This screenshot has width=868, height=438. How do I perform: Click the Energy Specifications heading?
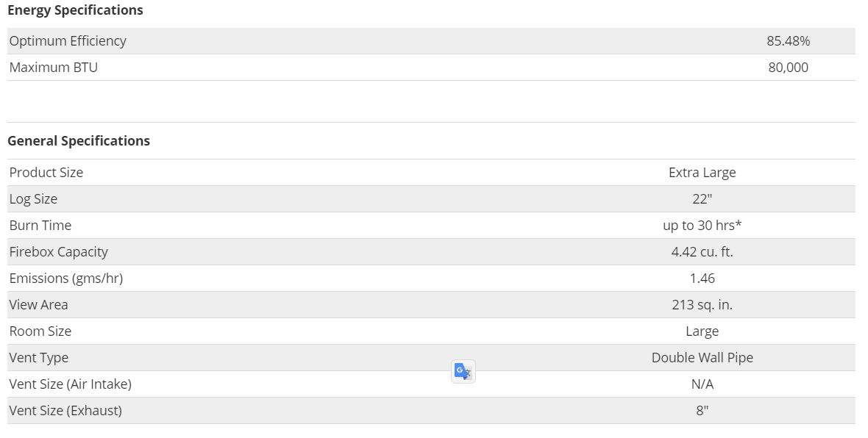pyautogui.click(x=75, y=10)
